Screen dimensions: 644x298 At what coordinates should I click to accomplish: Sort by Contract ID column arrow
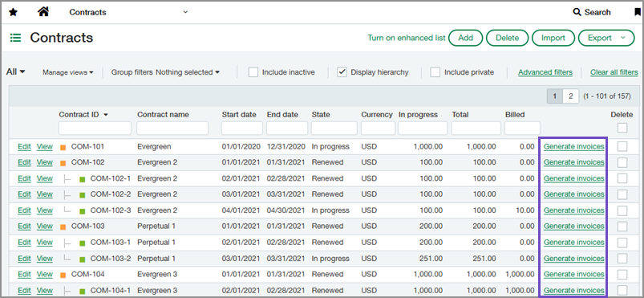click(106, 115)
